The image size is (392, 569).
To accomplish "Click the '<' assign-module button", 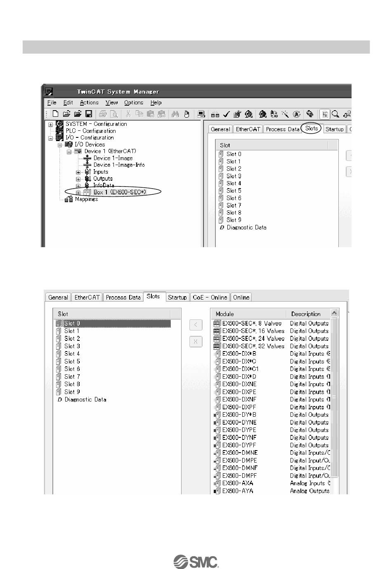I will 196,325.
